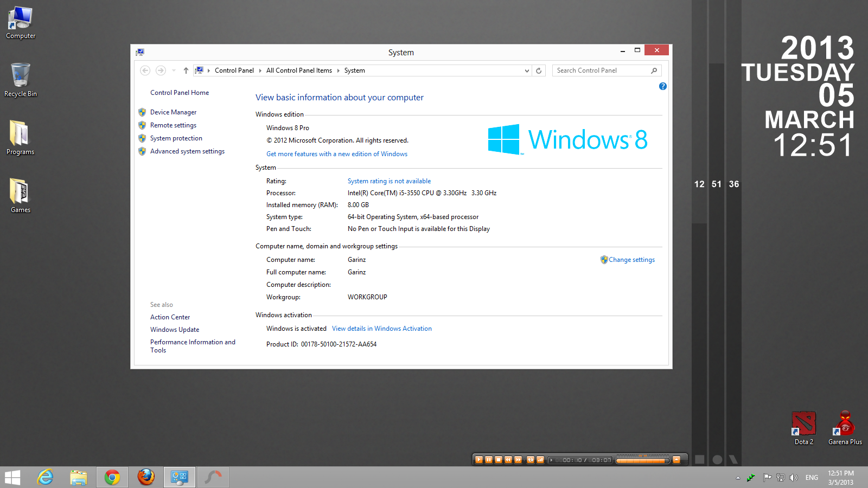Viewport: 868px width, 488px height.
Task: Click Change settings for computer name
Action: tap(631, 260)
